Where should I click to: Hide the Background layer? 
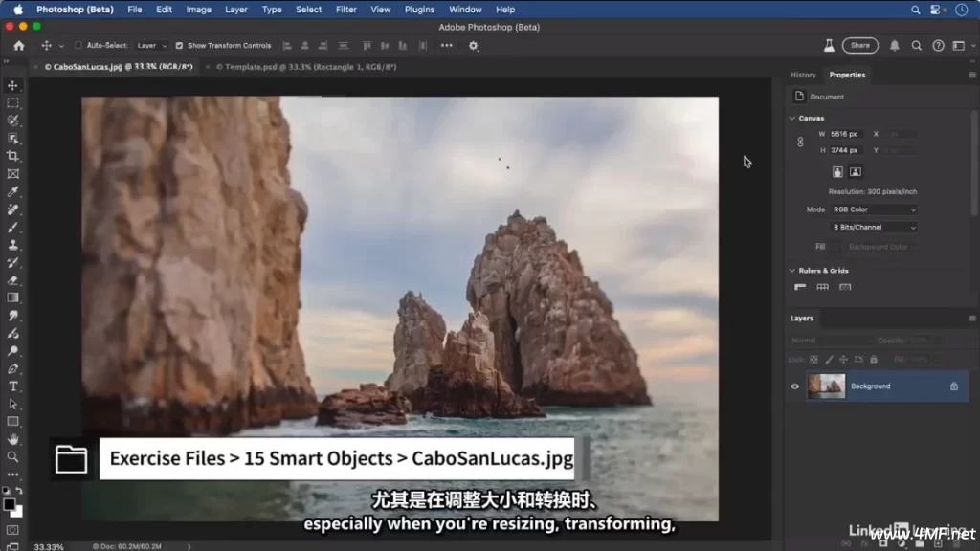pyautogui.click(x=794, y=386)
